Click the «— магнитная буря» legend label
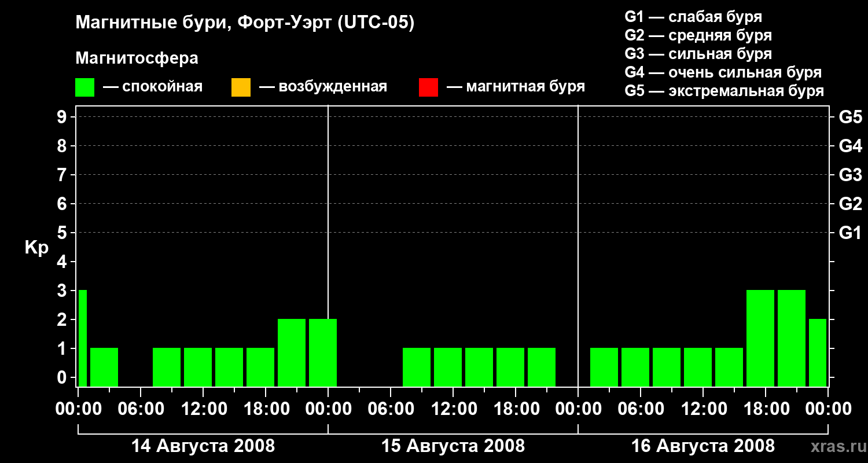Screen dimensions: 868x463 click(x=516, y=87)
